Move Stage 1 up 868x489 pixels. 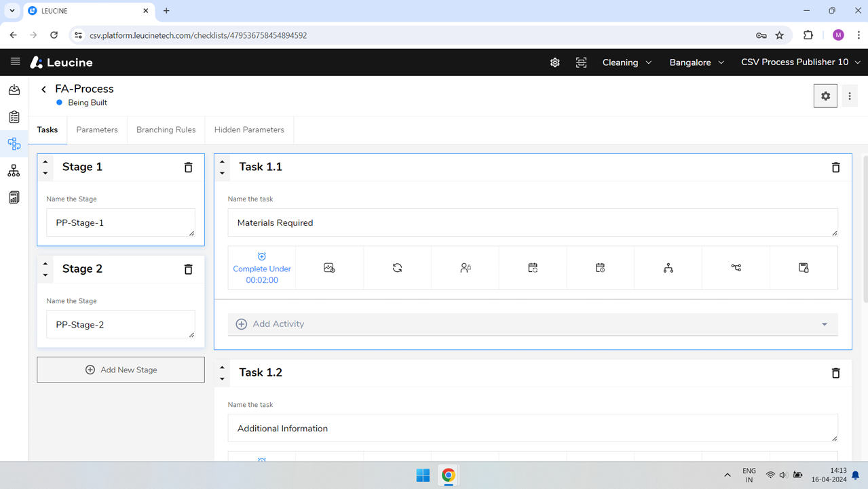[45, 162]
